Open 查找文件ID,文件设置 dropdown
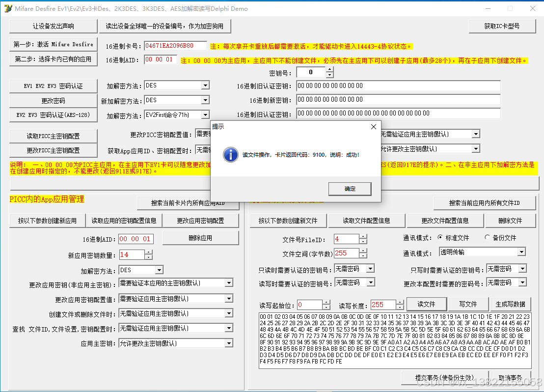The image size is (544, 392). [x=229, y=328]
